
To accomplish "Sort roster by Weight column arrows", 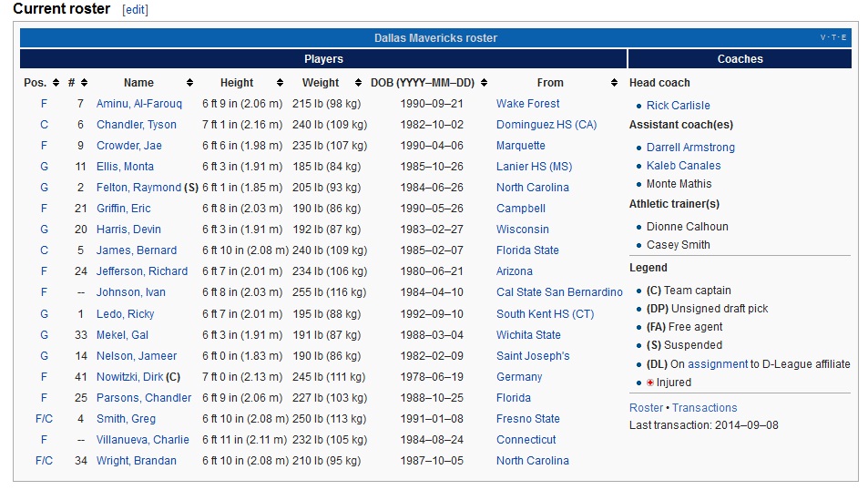I will [358, 83].
